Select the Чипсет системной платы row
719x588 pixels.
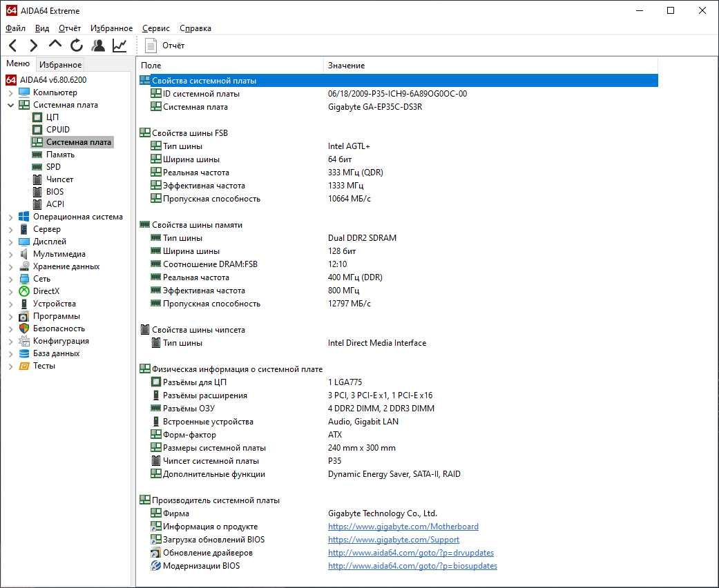[x=399, y=461]
